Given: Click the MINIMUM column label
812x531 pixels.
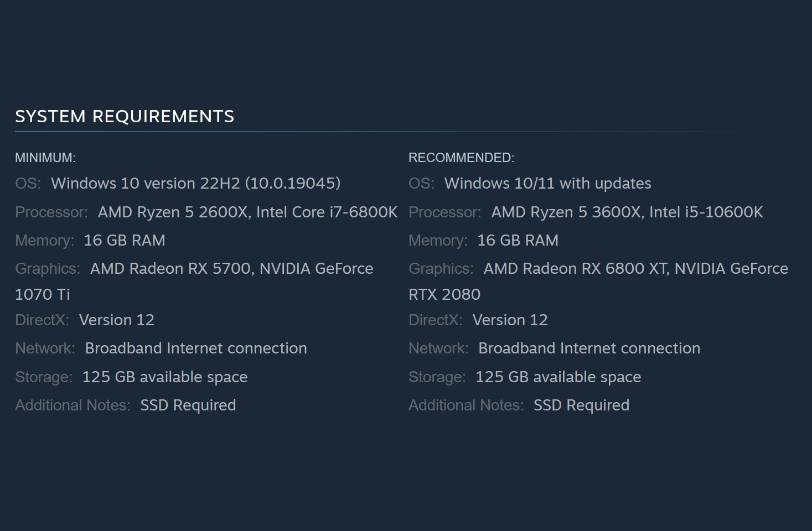Looking at the screenshot, I should pyautogui.click(x=45, y=158).
